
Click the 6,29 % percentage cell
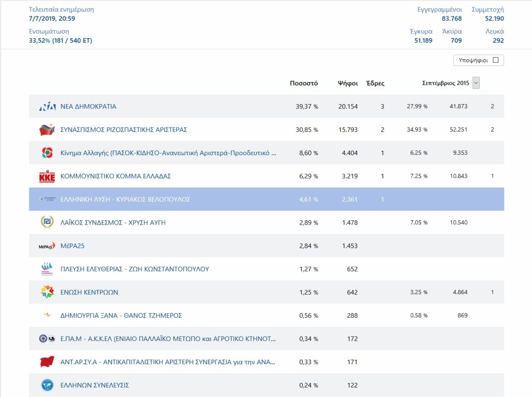click(x=309, y=176)
